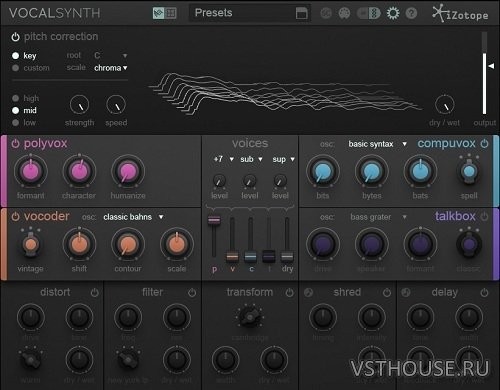Expand the classic bahns oscillator dropdown
500x390 pixels.
pos(133,217)
